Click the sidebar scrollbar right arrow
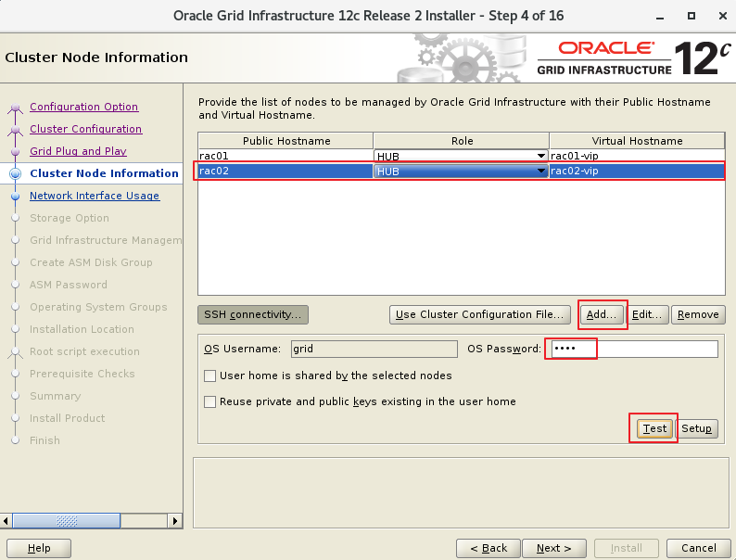736x560 pixels. pyautogui.click(x=175, y=520)
